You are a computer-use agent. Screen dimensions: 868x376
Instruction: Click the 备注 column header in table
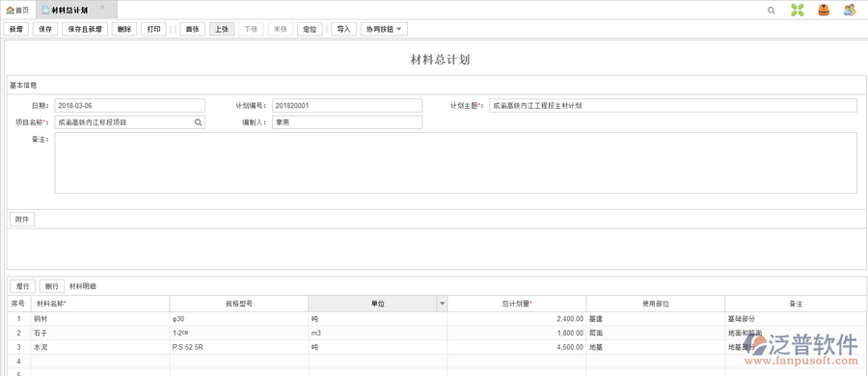click(x=796, y=304)
